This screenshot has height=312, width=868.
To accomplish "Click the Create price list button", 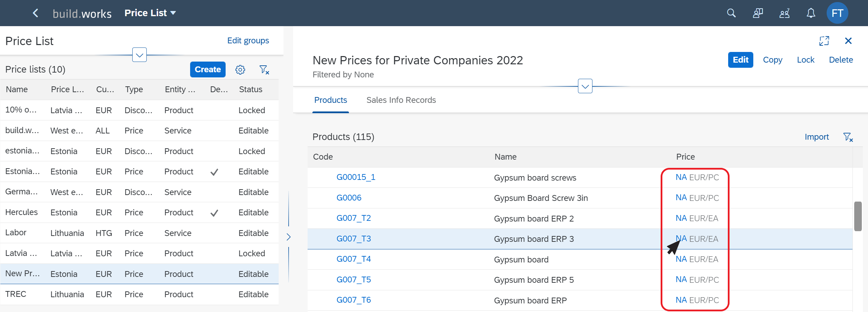I will click(208, 69).
